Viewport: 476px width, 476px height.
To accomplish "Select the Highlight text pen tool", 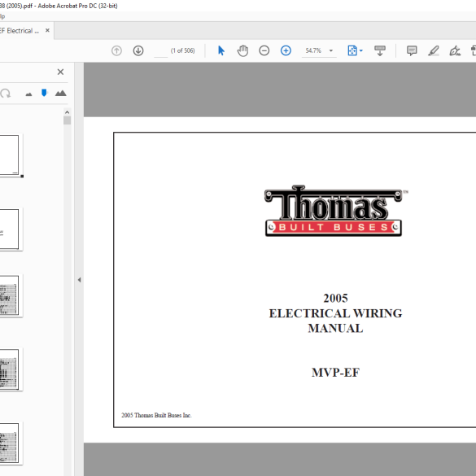I will (x=434, y=50).
